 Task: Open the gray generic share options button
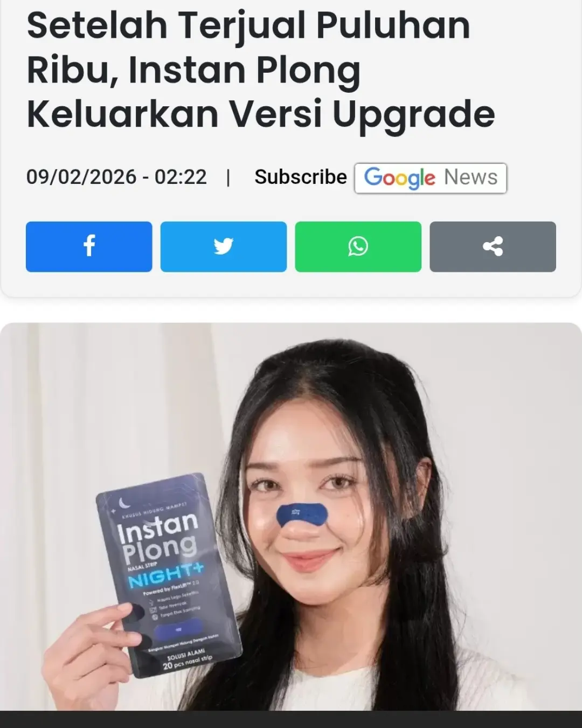493,246
